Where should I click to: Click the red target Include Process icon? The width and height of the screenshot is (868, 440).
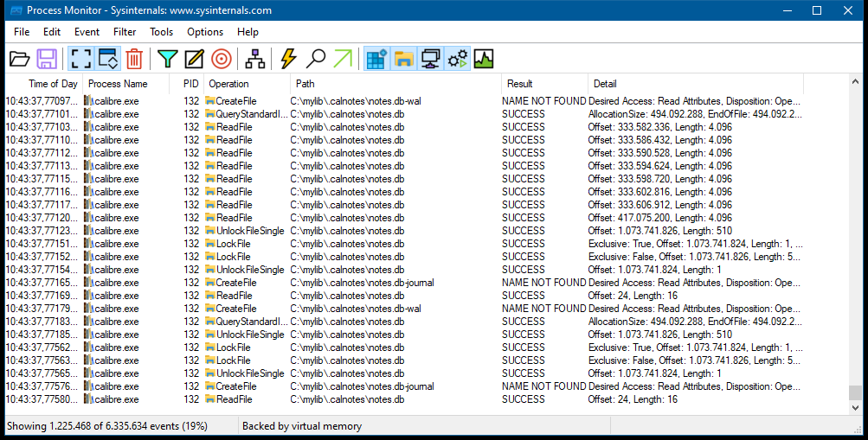coord(222,59)
